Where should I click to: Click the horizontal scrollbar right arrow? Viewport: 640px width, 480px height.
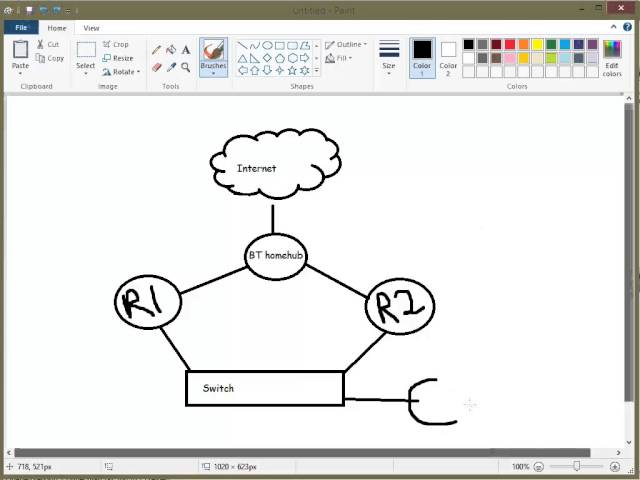[x=619, y=452]
